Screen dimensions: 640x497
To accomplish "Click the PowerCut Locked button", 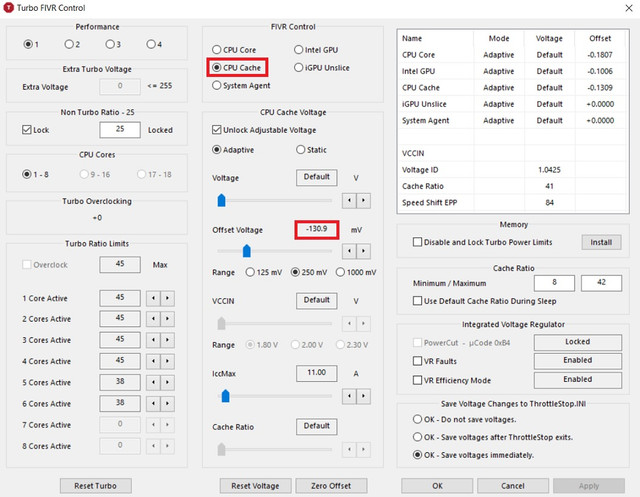I will (x=578, y=342).
